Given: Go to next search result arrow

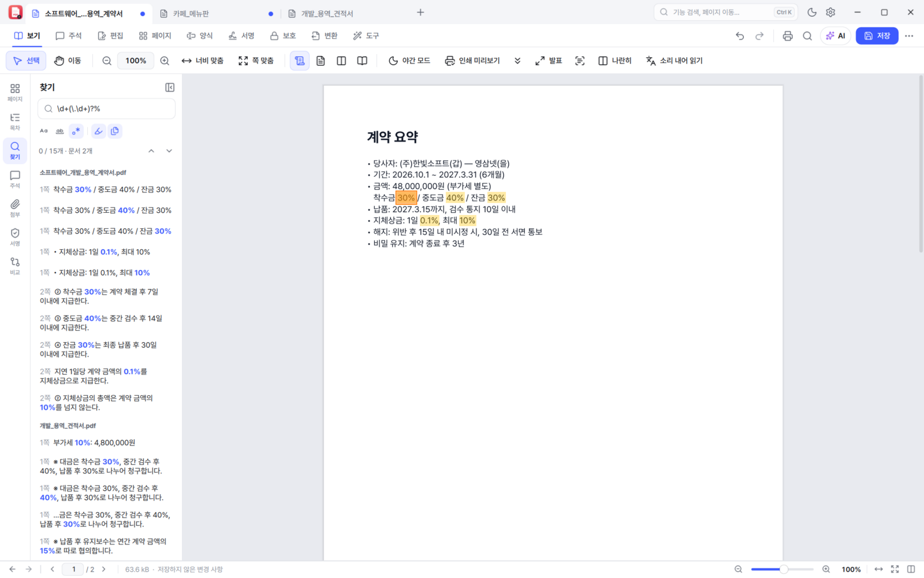Looking at the screenshot, I should click(x=169, y=151).
